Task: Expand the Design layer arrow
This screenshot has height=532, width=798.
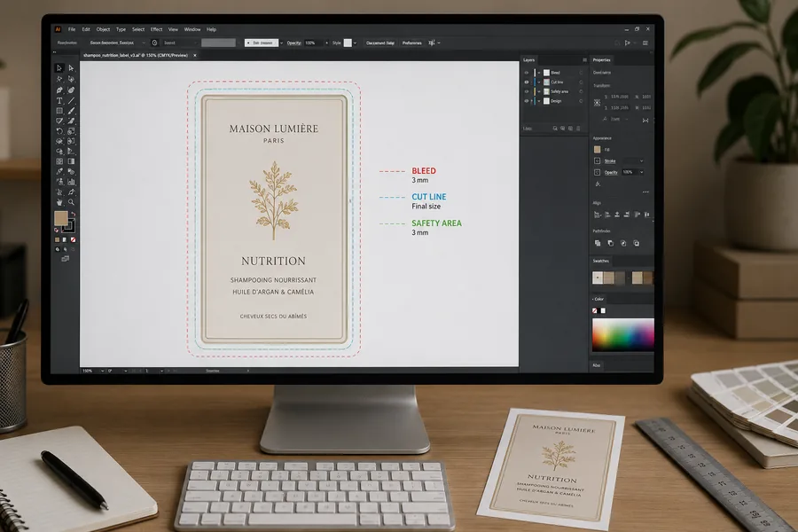Action: coord(539,101)
